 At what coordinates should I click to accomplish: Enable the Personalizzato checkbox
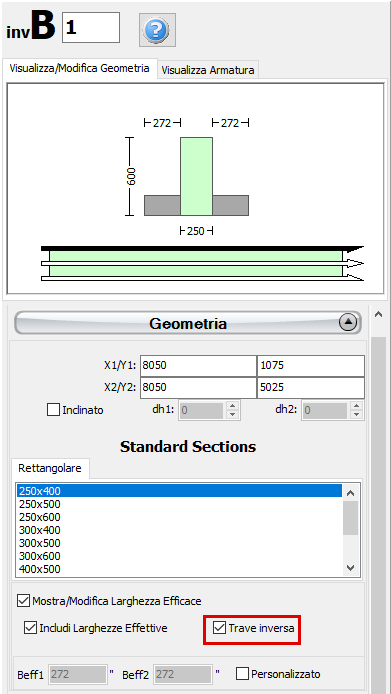[x=242, y=674]
